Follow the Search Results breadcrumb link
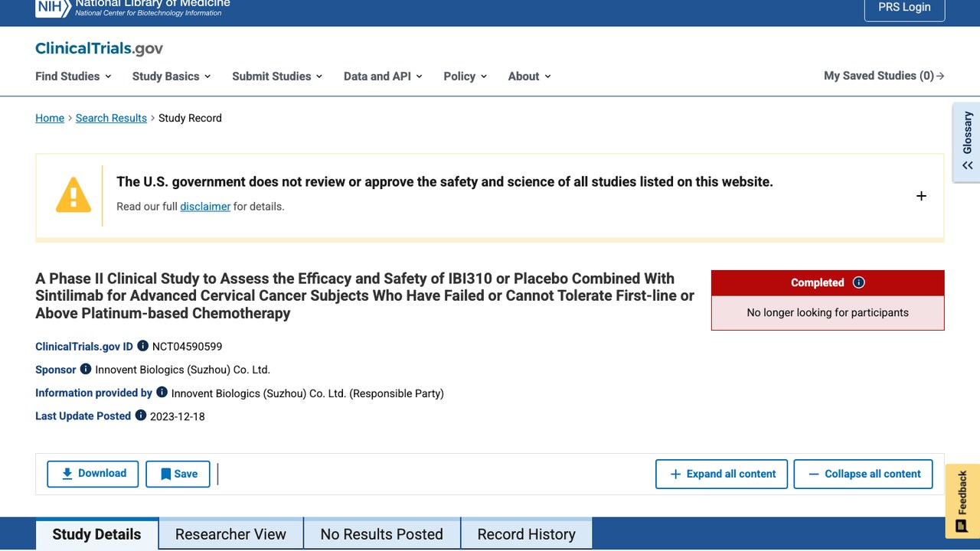The width and height of the screenshot is (980, 551). coord(111,118)
